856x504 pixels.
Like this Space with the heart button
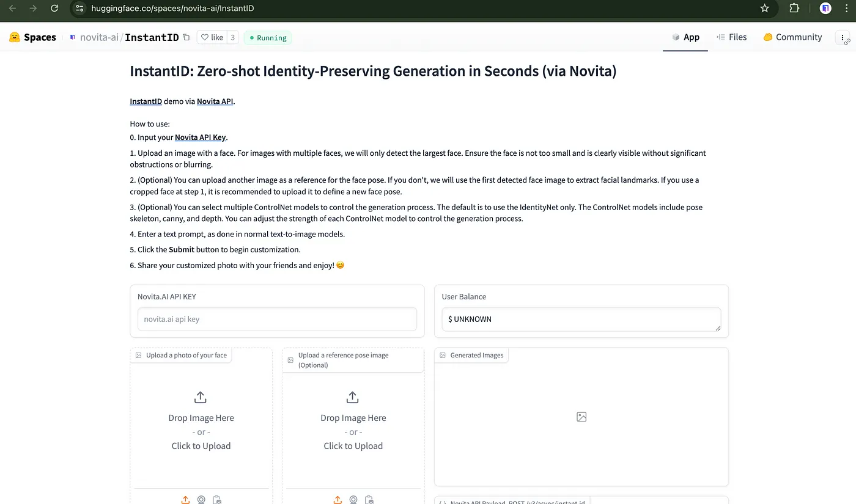coord(212,37)
